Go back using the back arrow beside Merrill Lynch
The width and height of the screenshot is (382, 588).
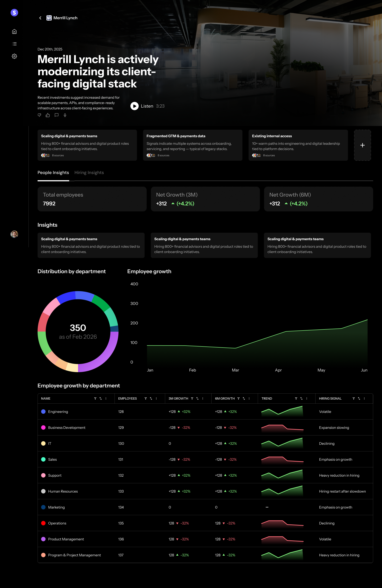coord(40,18)
